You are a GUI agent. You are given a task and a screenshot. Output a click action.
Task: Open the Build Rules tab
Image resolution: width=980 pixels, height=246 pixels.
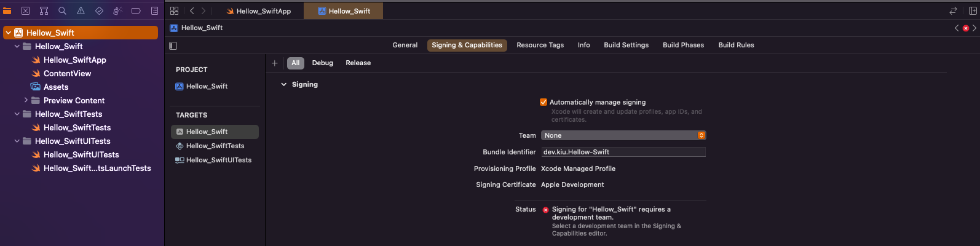(737, 45)
